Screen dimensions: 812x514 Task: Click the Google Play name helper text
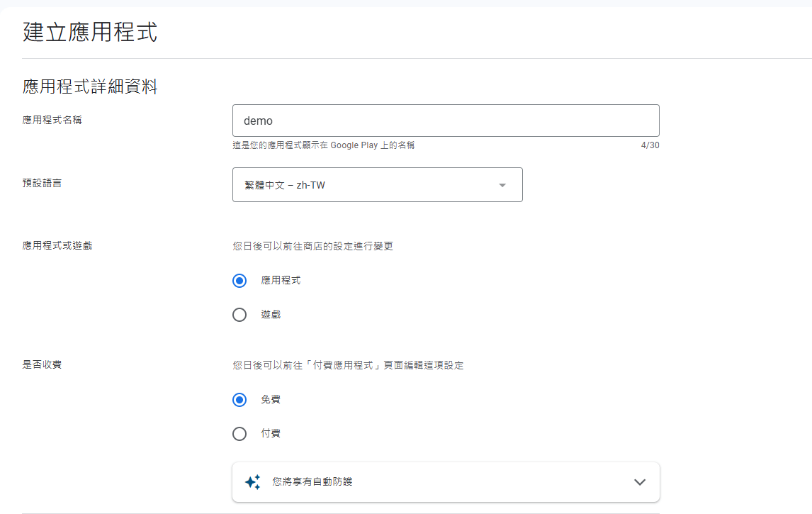pos(324,145)
